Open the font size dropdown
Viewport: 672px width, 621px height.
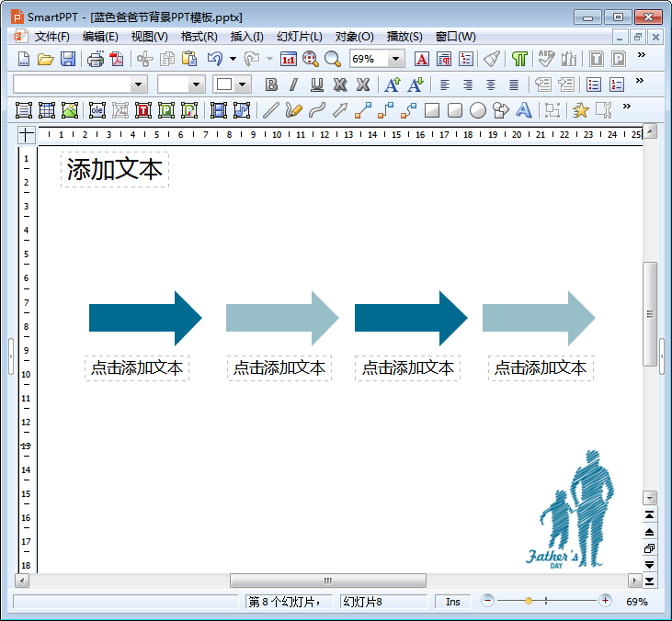[x=196, y=85]
